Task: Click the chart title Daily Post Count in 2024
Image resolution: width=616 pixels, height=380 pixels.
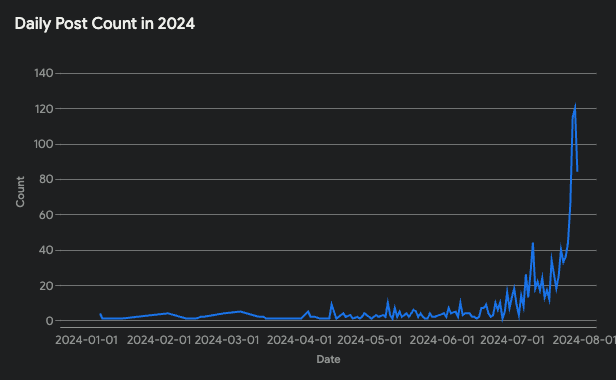Action: 104,24
